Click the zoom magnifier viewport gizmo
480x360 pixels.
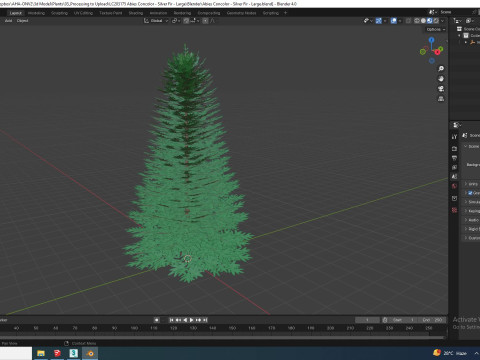click(x=441, y=69)
